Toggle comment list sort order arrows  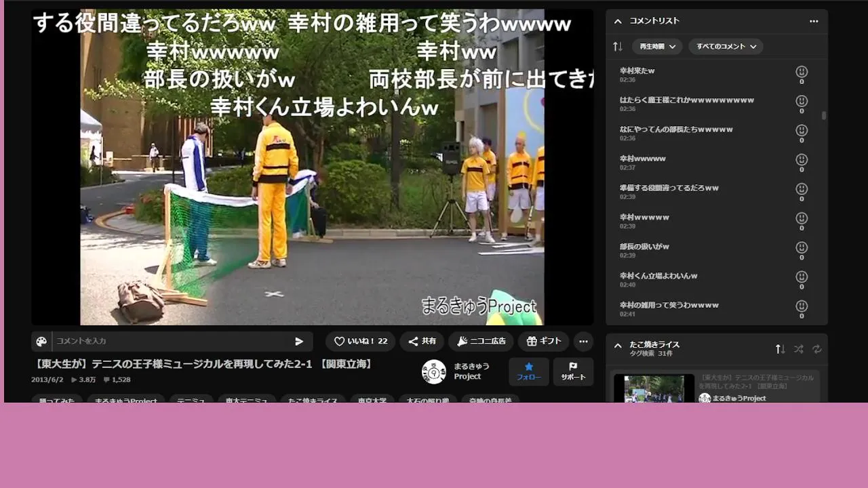pyautogui.click(x=618, y=47)
